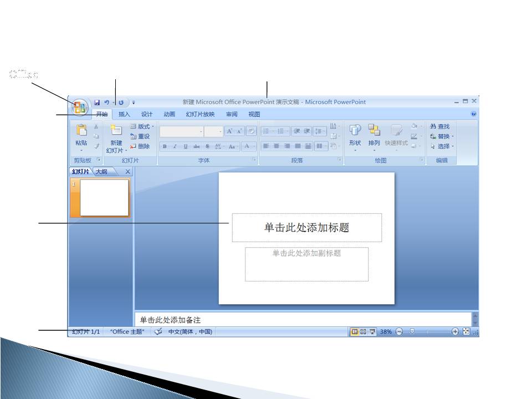This screenshot has height=399, width=532.
Task: Click the Undo arrow icon
Action: [x=106, y=103]
